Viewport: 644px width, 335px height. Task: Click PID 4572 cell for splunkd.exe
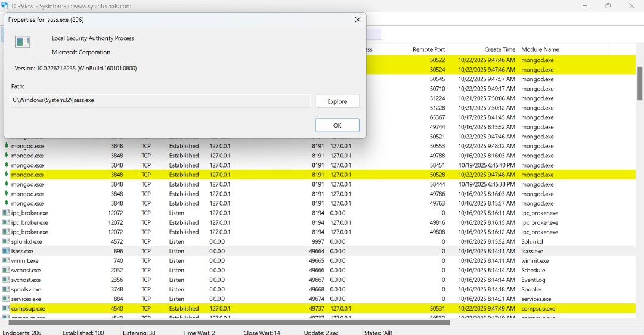tap(117, 242)
